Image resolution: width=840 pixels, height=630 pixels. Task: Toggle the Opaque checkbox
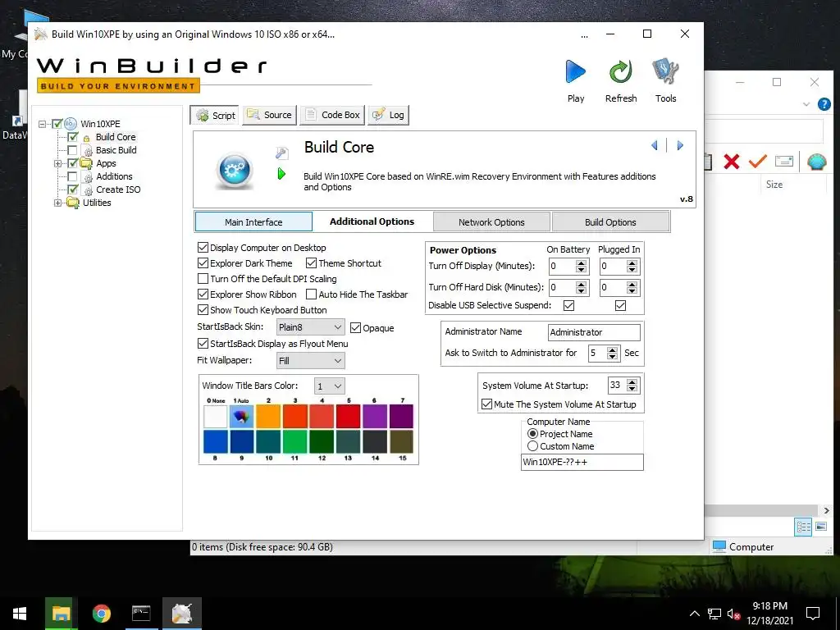(x=355, y=328)
